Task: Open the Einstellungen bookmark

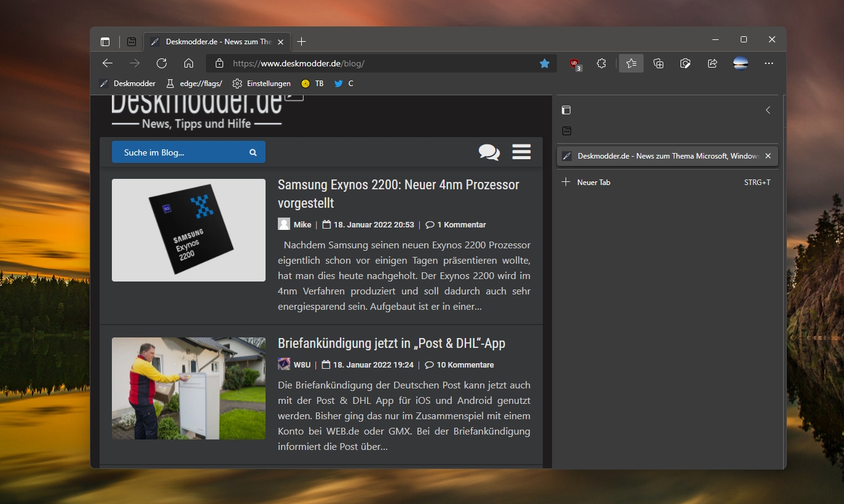Action: [262, 84]
